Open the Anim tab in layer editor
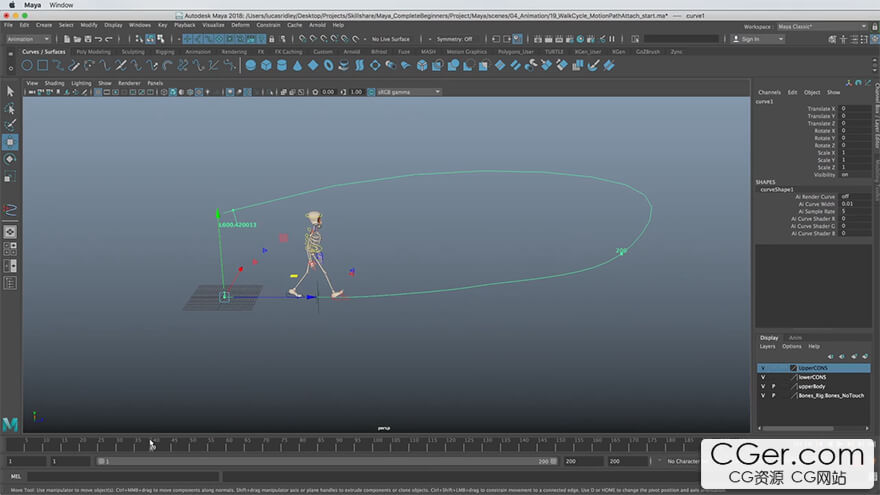This screenshot has width=880, height=495. pos(795,338)
